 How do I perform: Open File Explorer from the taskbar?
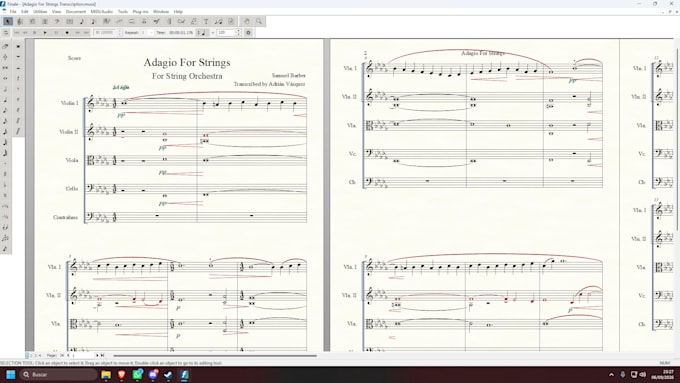106,374
